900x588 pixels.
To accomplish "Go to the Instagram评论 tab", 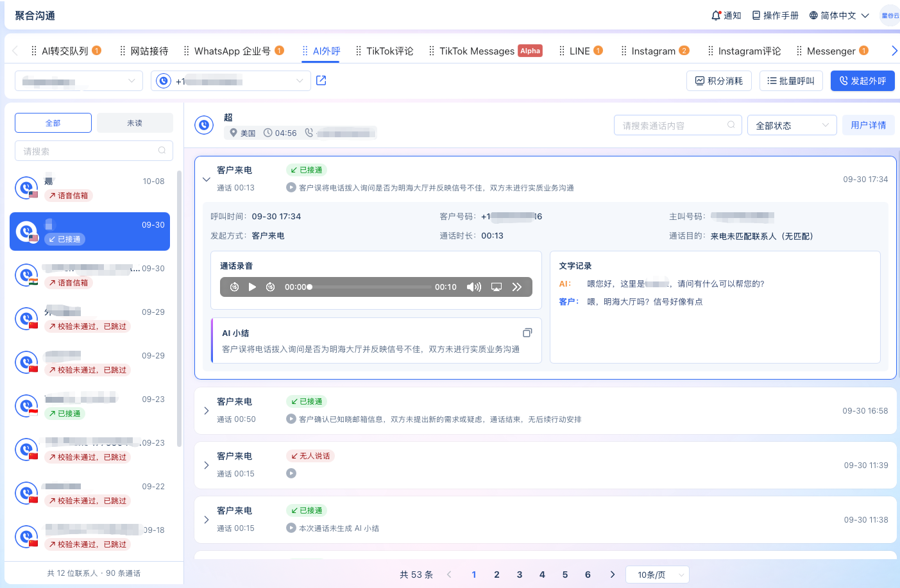I will pyautogui.click(x=744, y=51).
